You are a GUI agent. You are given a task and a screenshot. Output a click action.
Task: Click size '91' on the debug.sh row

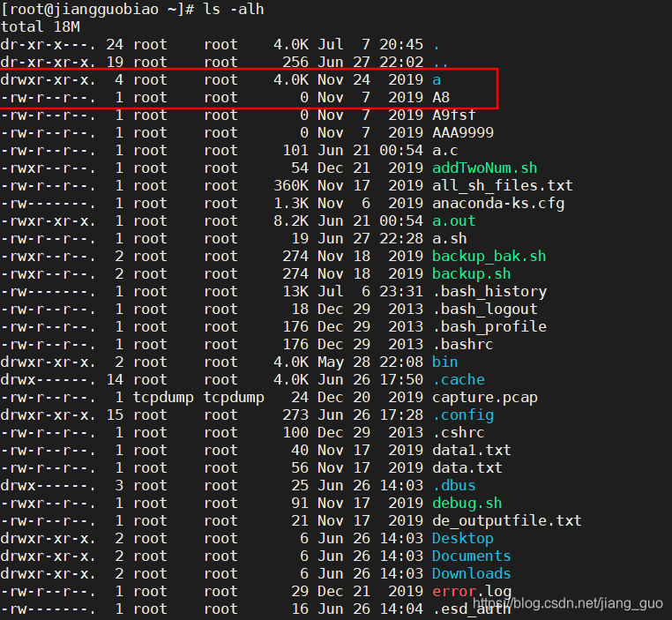point(300,503)
